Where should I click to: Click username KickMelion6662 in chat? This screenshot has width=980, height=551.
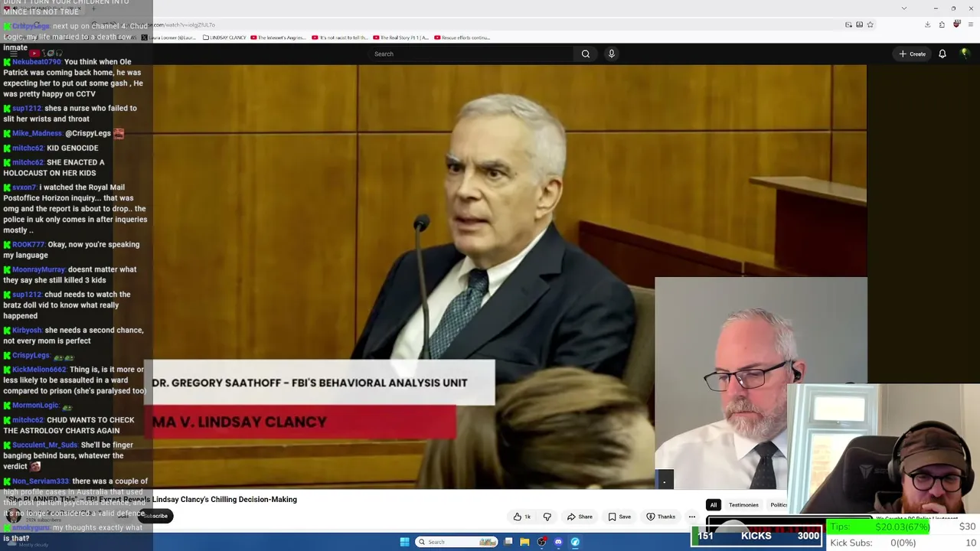point(39,370)
